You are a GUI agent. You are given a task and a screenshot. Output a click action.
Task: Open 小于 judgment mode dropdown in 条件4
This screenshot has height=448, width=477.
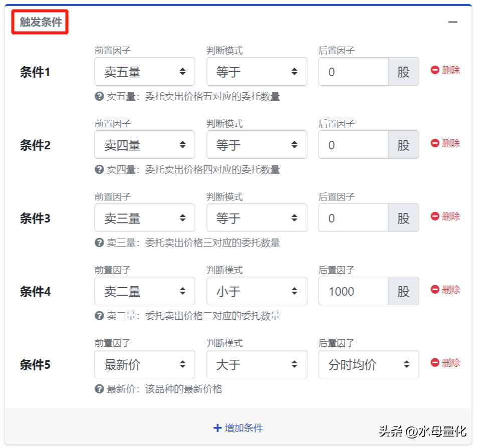257,291
